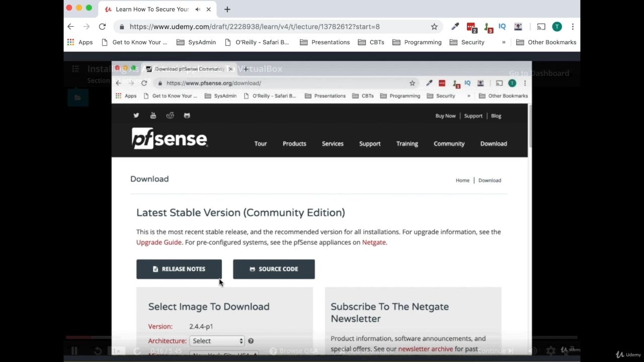Viewport: 644px width, 362px height.
Task: Open pfSense GitHub icon
Action: [x=187, y=116]
